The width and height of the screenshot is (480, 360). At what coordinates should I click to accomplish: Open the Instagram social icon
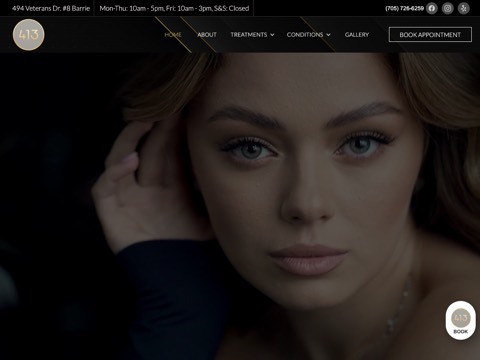(x=448, y=8)
